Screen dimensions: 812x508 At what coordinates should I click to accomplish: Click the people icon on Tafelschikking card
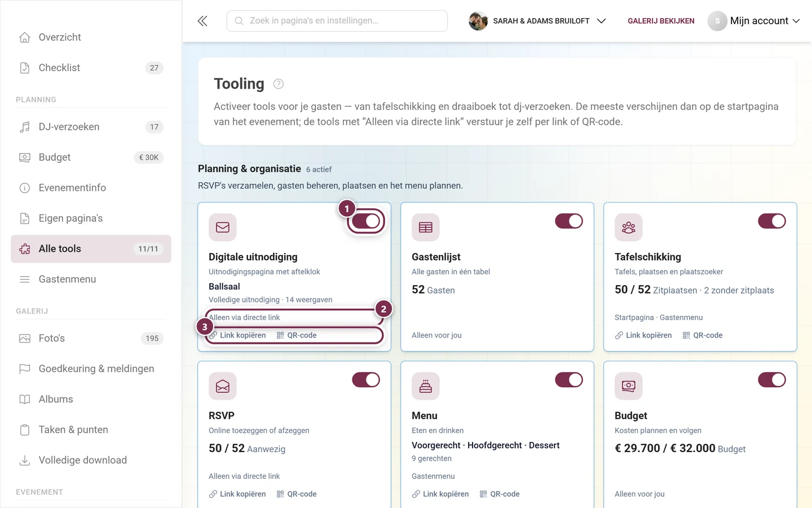[629, 227]
